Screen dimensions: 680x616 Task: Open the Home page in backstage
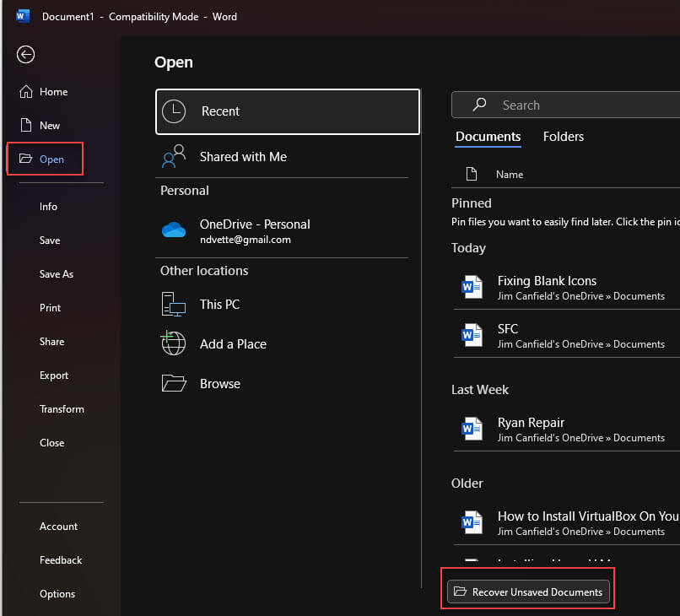(x=54, y=92)
